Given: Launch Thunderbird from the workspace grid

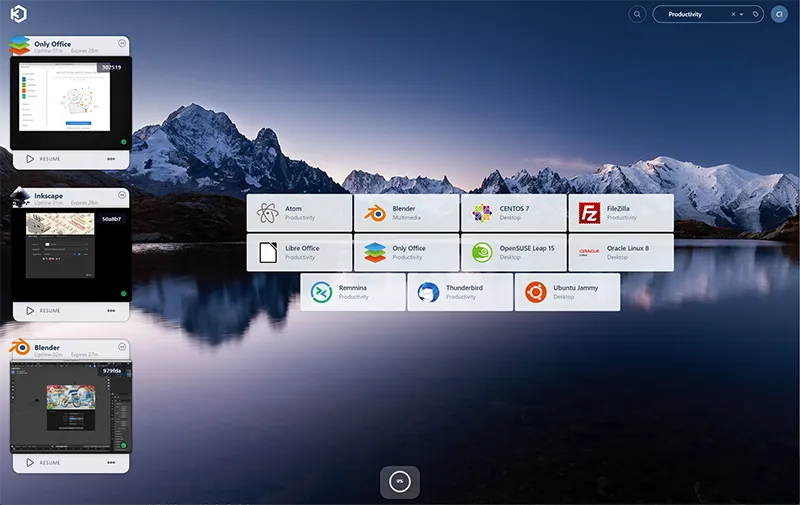Looking at the screenshot, I should [459, 292].
